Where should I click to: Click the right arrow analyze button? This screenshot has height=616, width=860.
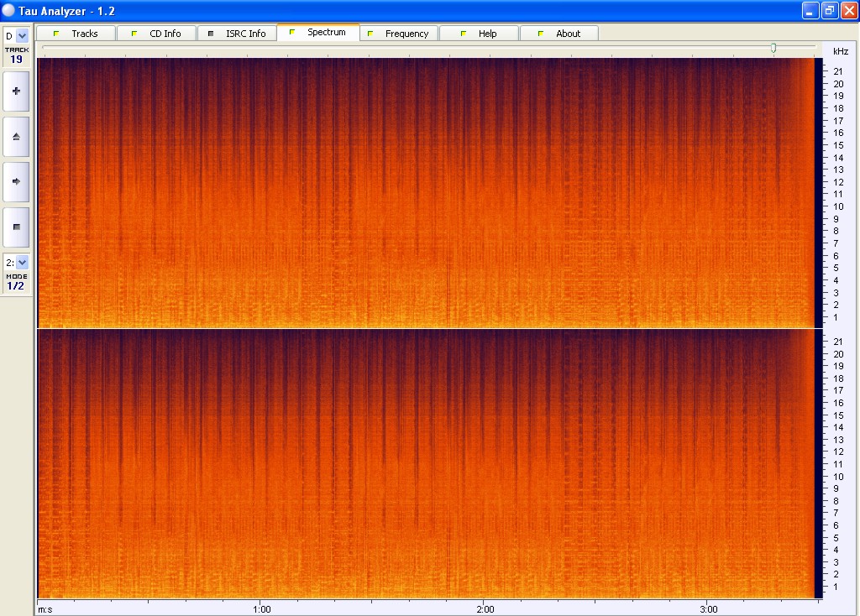pyautogui.click(x=16, y=181)
